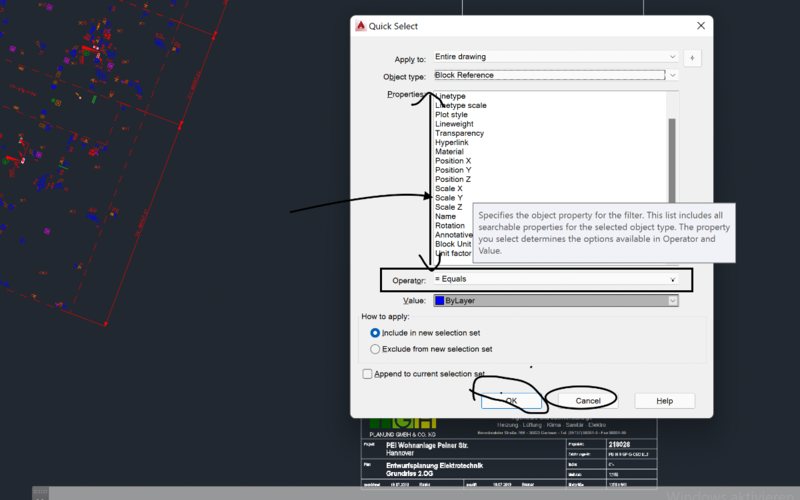This screenshot has height=500, width=800.
Task: Choose Position X in the Properties list
Action: [x=453, y=161]
